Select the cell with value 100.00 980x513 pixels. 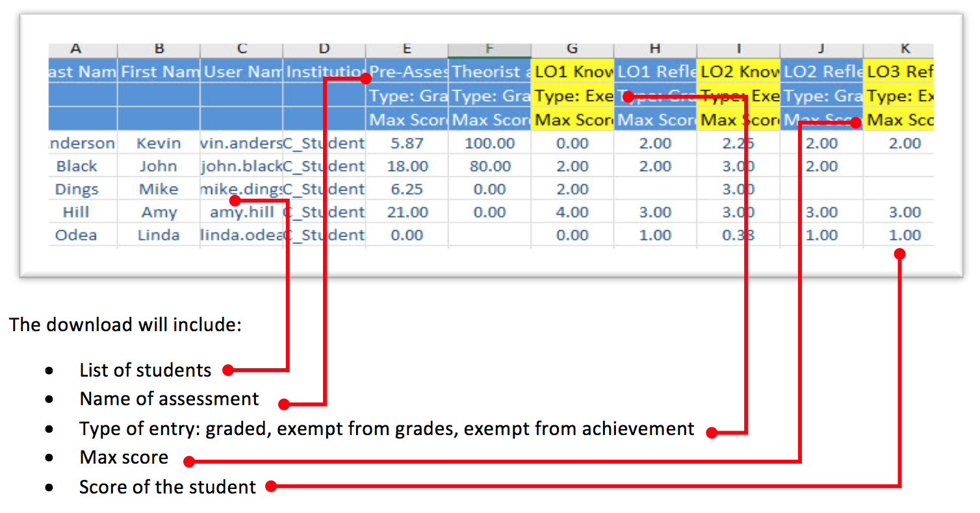[489, 144]
